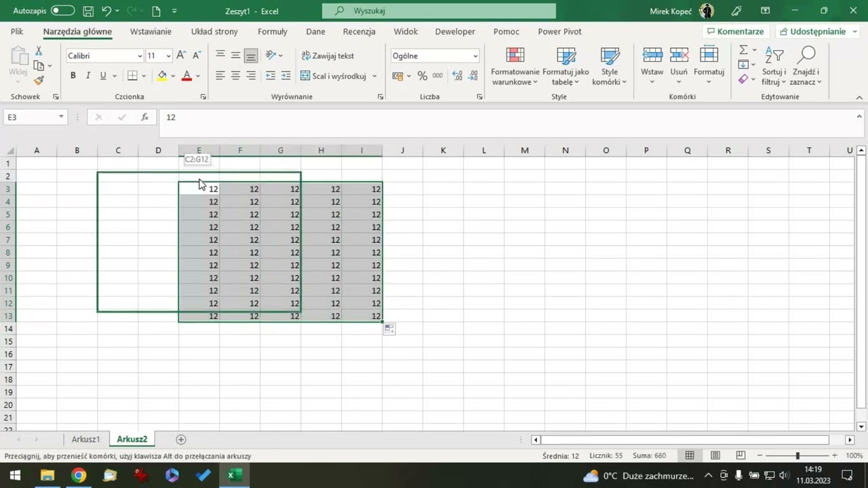Viewport: 868px width, 488px height.
Task: Apply the red font color
Action: coord(186,76)
